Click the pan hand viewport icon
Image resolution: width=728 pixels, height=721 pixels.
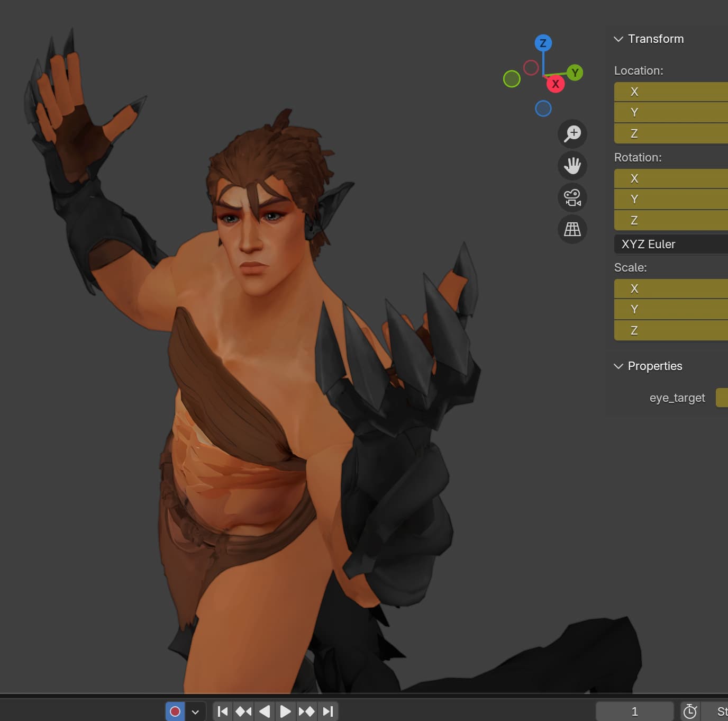(x=572, y=166)
